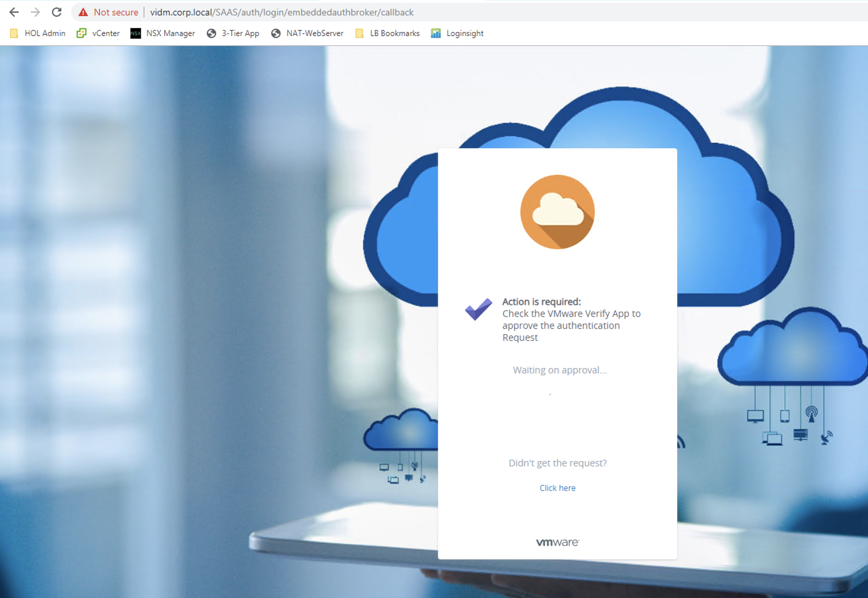This screenshot has width=868, height=598.
Task: Open the vCenter bookmark
Action: click(x=98, y=33)
